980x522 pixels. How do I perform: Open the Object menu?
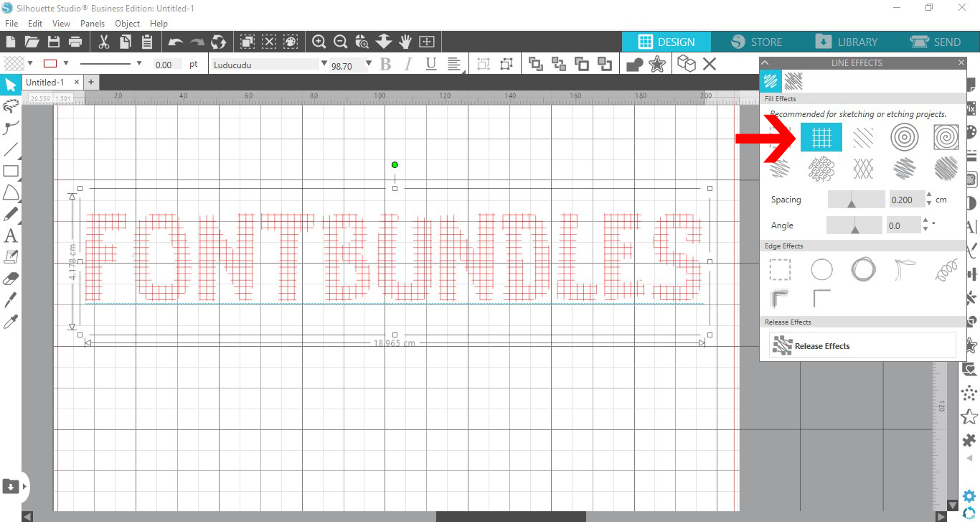point(128,24)
